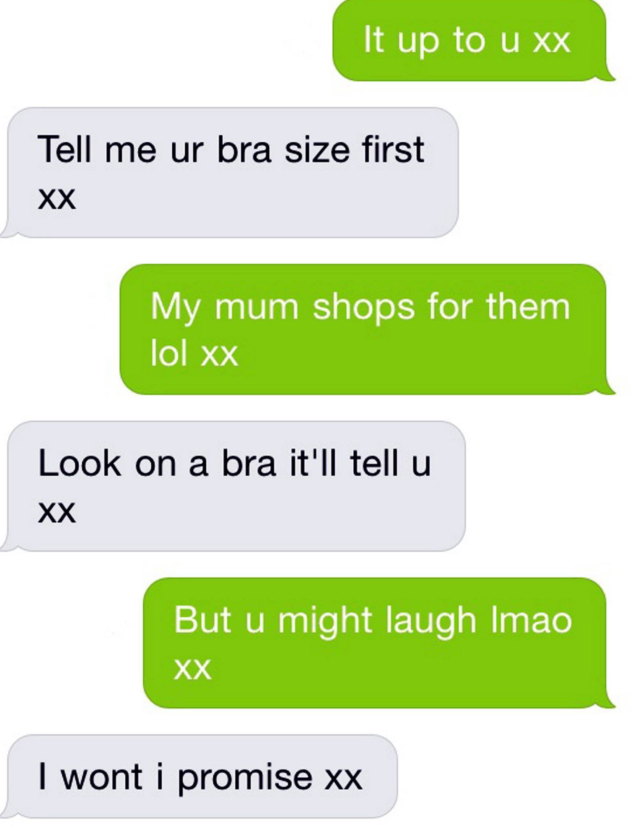The width and height of the screenshot is (632, 840).
Task: Select the "It up to u xx" message bubble
Action: [x=469, y=40]
